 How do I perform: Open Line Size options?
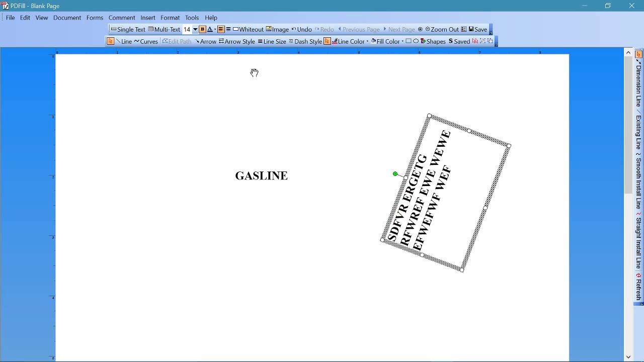(272, 41)
